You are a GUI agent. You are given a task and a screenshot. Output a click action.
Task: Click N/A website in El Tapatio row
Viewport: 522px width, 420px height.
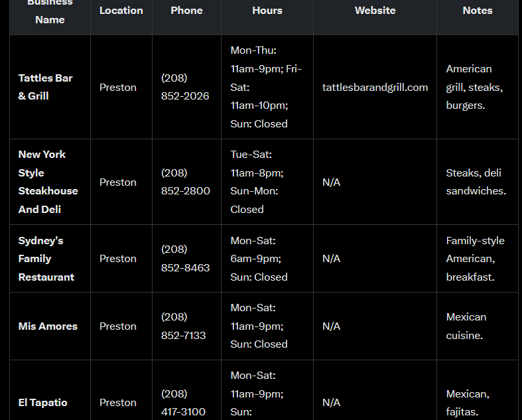[x=331, y=402]
